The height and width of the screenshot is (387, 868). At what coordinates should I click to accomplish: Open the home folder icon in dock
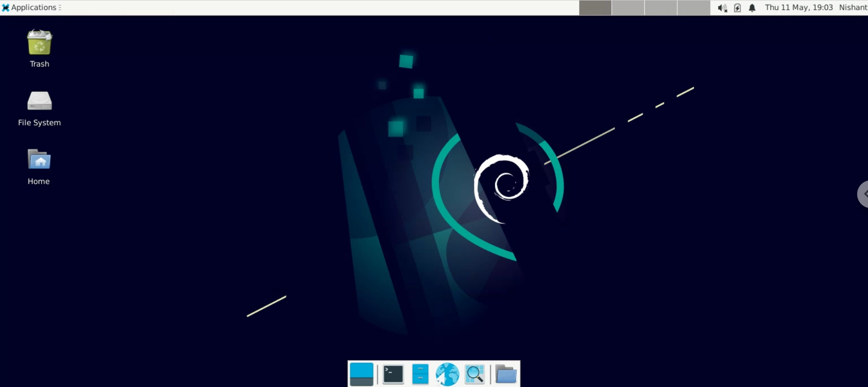[x=506, y=374]
